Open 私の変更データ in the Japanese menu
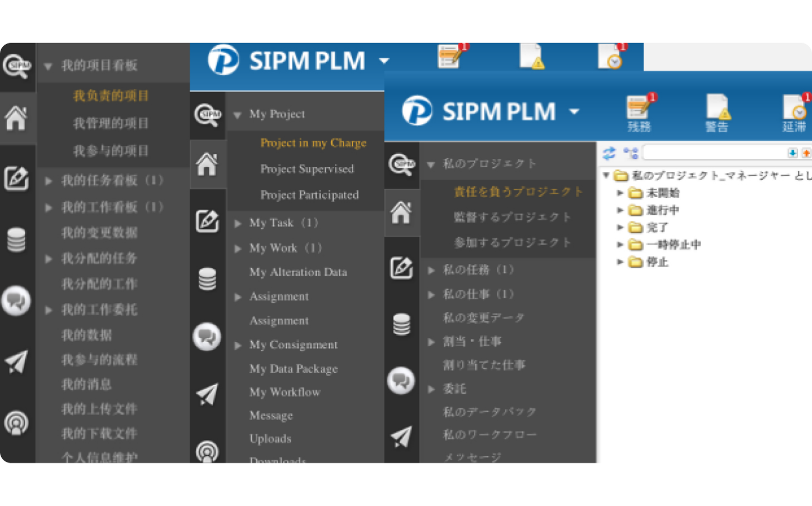Screen dimensions: 812x506 [484, 317]
